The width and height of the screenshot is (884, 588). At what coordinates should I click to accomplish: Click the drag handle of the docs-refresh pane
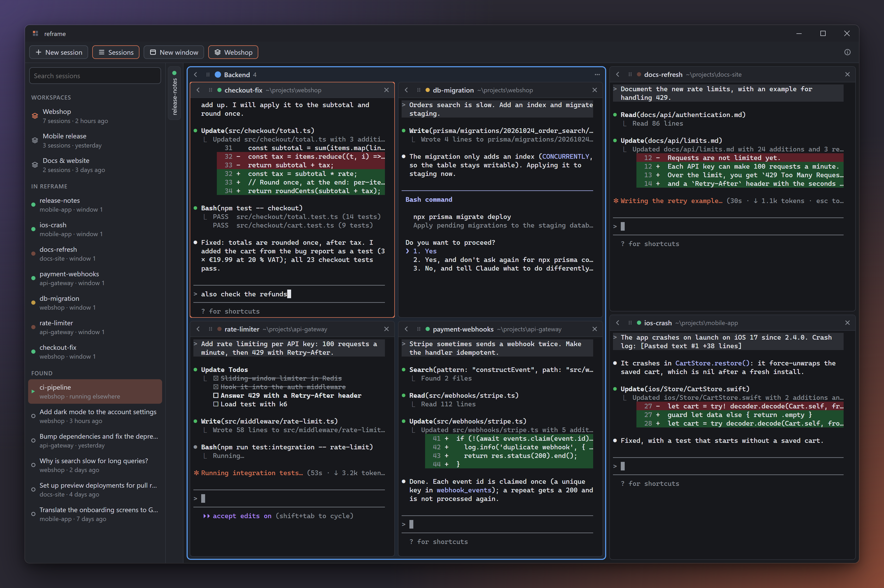pos(630,74)
